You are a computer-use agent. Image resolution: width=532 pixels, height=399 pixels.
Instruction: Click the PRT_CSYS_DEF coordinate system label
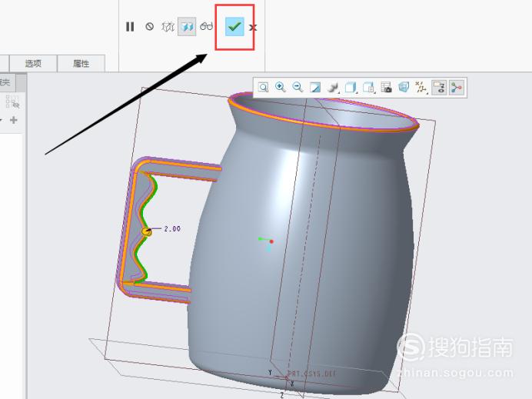pyautogui.click(x=312, y=374)
